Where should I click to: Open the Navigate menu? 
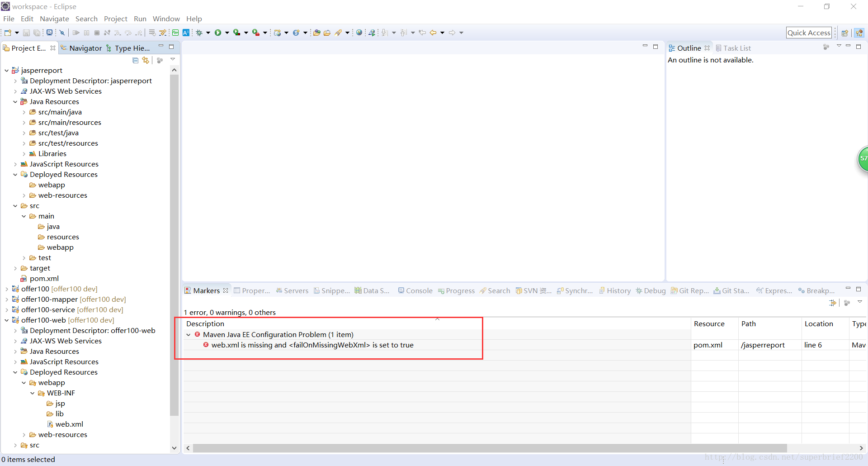(x=54, y=19)
